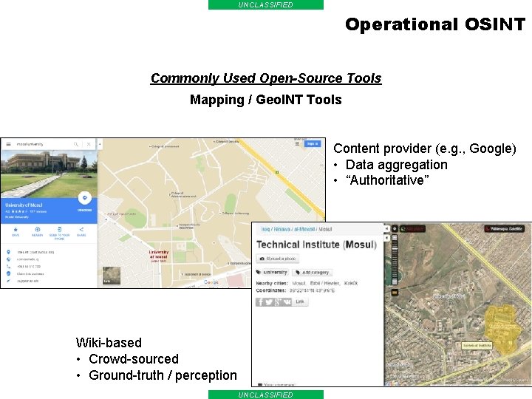
Task: Open the Ninawa breadcrumb link
Action: pyautogui.click(x=282, y=229)
